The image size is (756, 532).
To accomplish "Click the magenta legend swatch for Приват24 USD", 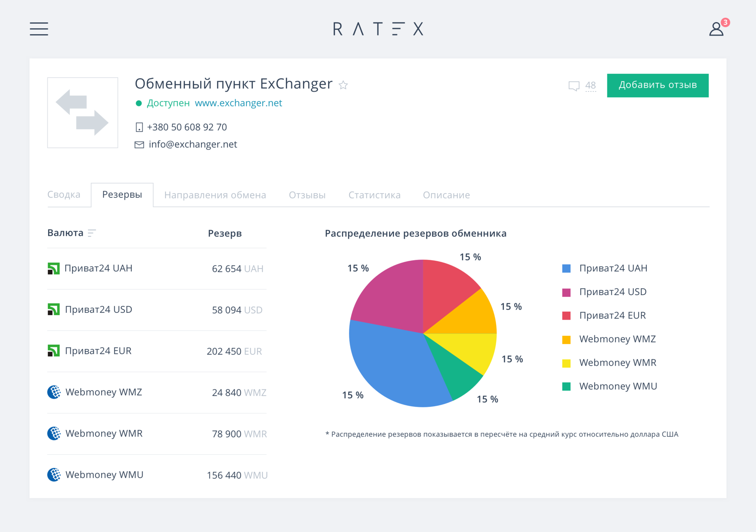I will (566, 292).
